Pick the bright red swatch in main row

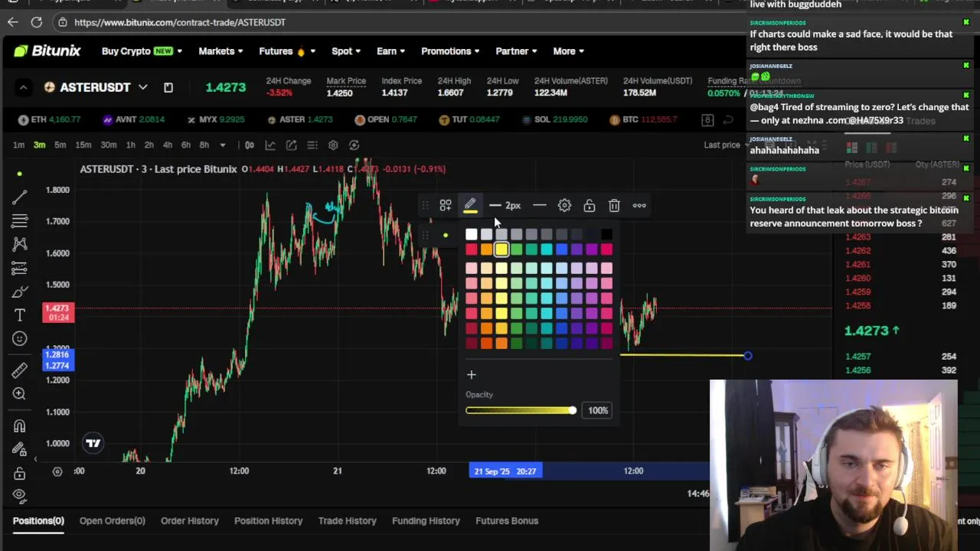pos(472,249)
